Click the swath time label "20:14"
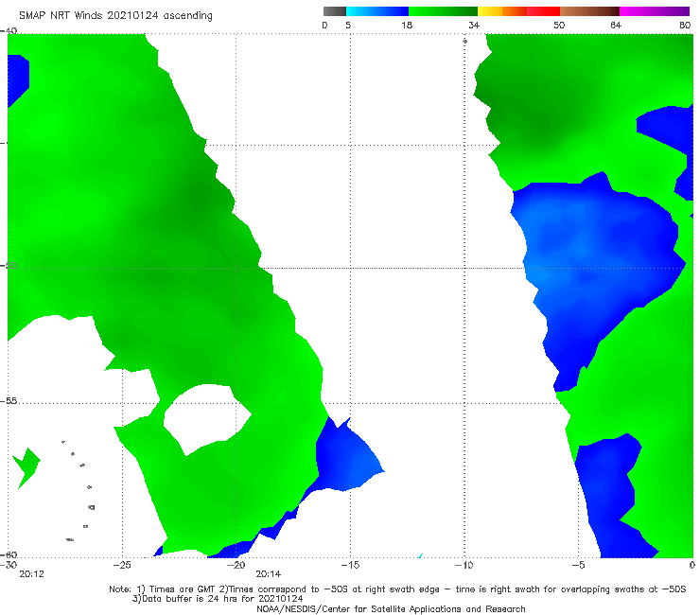 (x=268, y=574)
